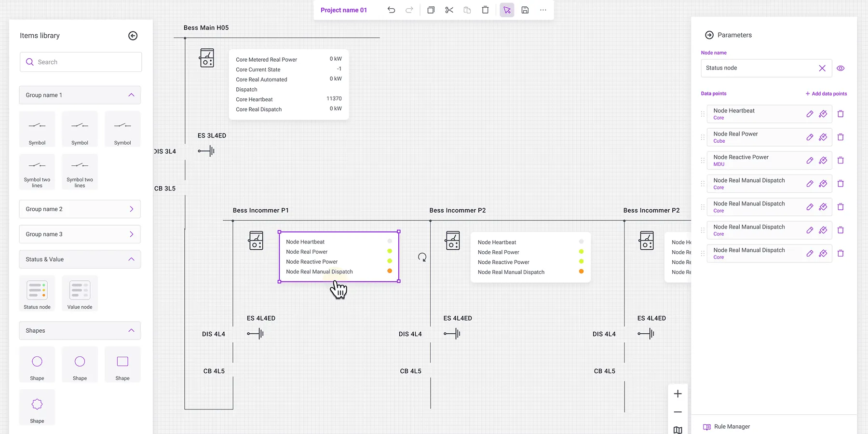Select the DIS 4L4 symbol under Incommer P1
The width and height of the screenshot is (868, 434).
pos(255,333)
